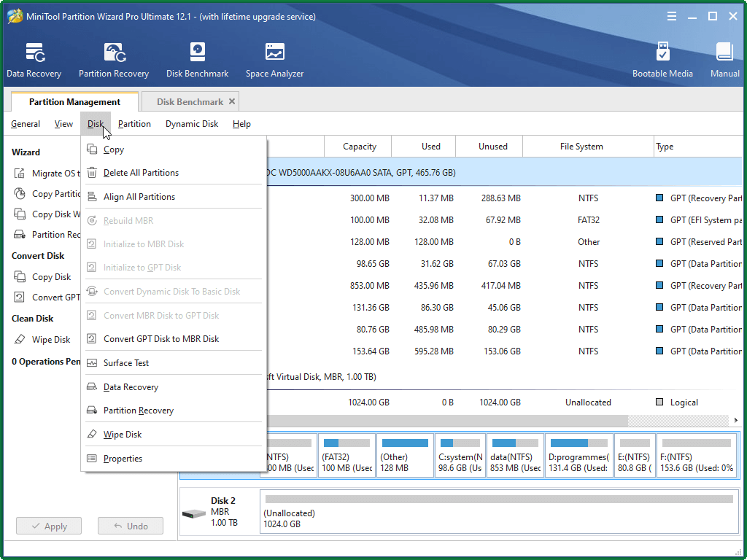747x560 pixels.
Task: Click the drive icon beside Partition Recovery in the menu
Action: pos(92,411)
